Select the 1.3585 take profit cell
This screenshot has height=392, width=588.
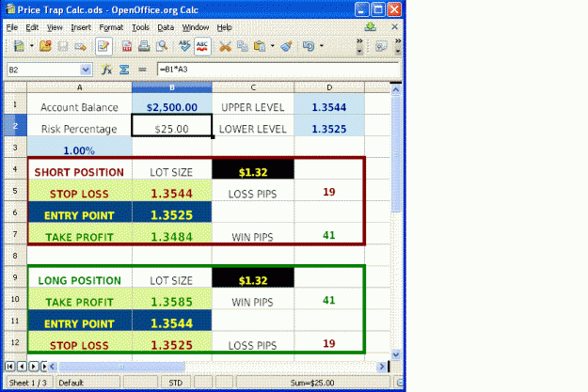tap(172, 299)
